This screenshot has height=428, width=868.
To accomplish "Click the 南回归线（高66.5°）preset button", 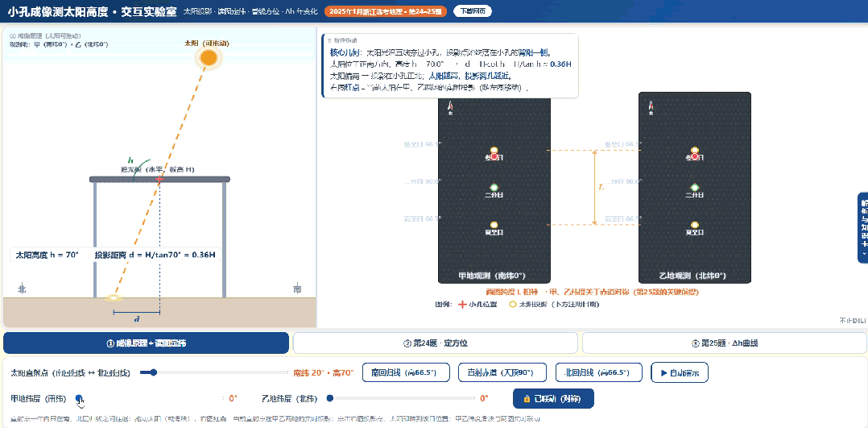I will point(406,372).
